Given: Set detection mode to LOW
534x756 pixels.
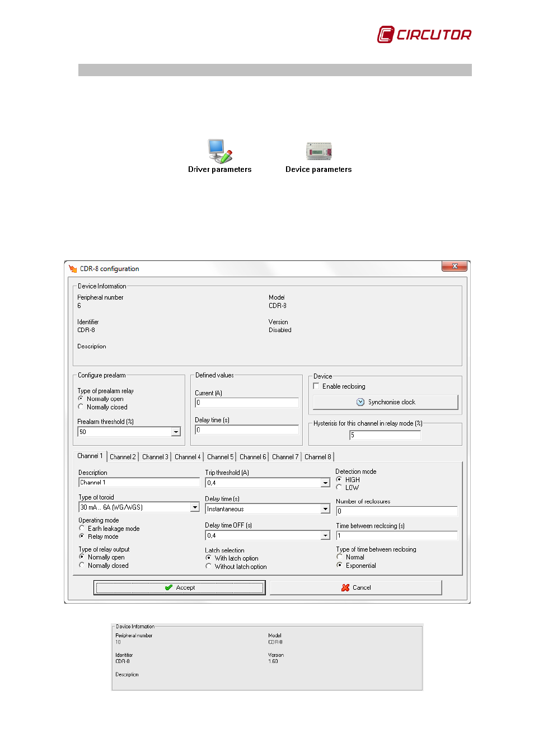Looking at the screenshot, I should (x=339, y=488).
